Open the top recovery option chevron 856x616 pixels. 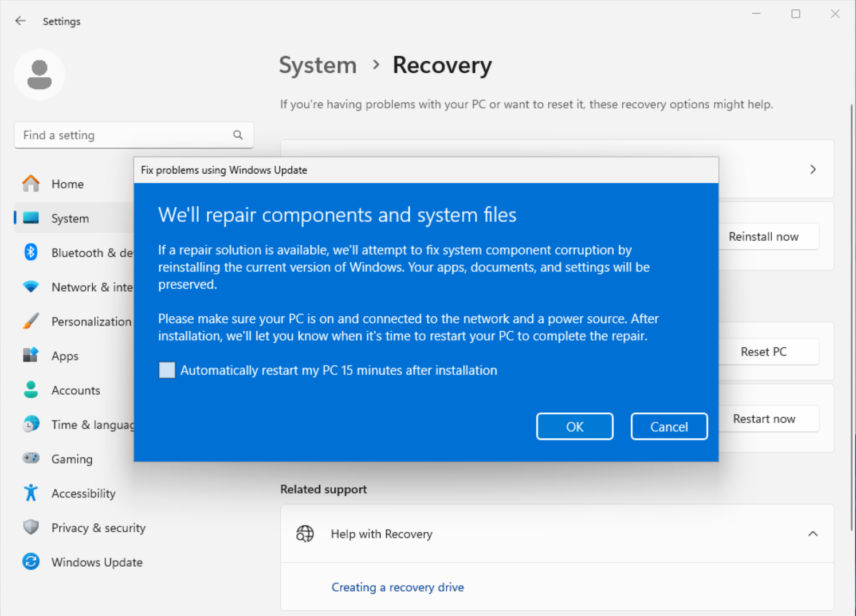[x=812, y=170]
